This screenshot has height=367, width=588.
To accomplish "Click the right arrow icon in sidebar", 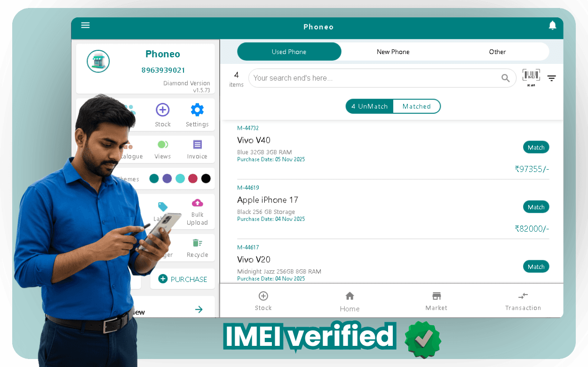I will pos(199,309).
